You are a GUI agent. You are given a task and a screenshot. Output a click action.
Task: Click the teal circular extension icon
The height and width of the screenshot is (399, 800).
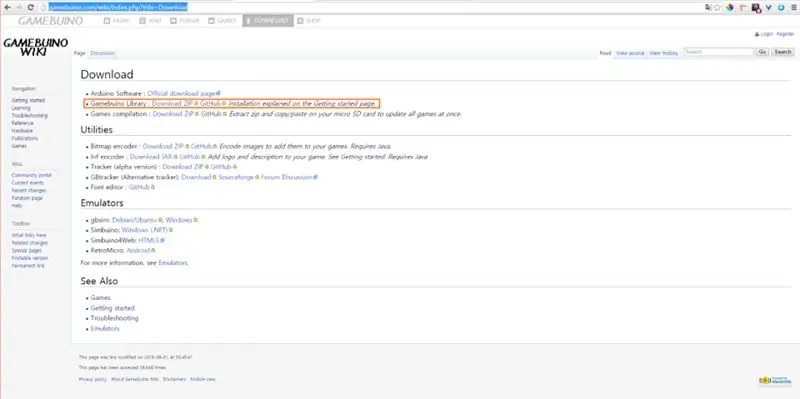pos(781,8)
